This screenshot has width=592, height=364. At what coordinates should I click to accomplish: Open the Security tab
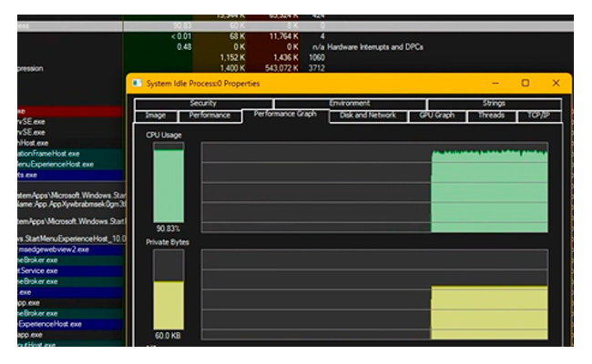(203, 104)
